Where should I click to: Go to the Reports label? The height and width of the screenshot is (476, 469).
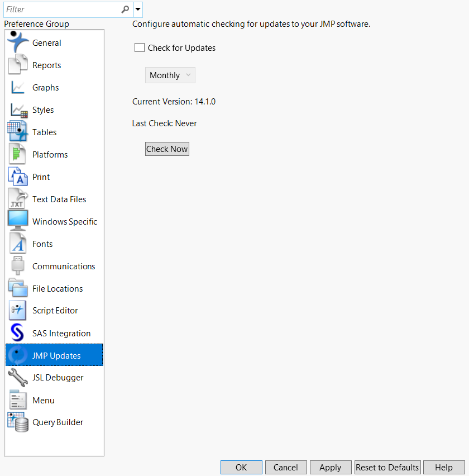47,65
